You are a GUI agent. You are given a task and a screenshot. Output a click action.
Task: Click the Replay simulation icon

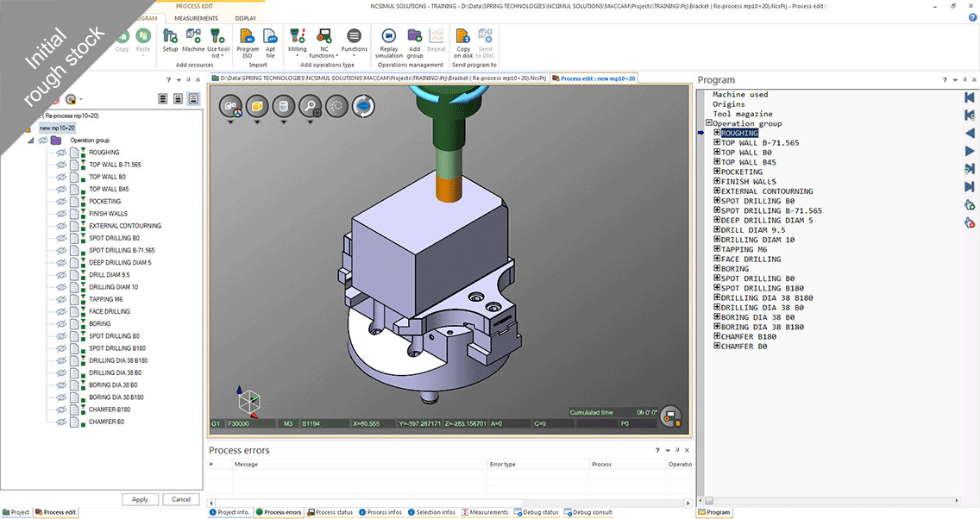click(388, 36)
